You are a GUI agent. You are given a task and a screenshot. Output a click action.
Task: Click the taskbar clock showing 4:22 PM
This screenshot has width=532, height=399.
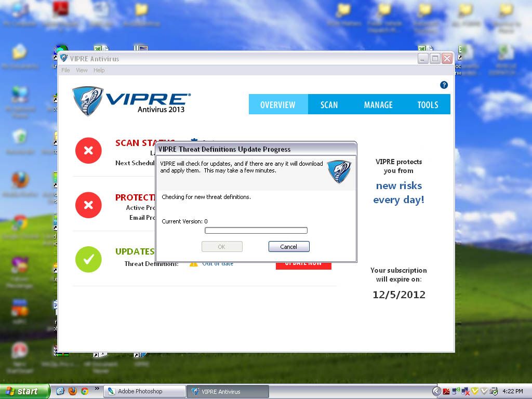[x=513, y=392]
